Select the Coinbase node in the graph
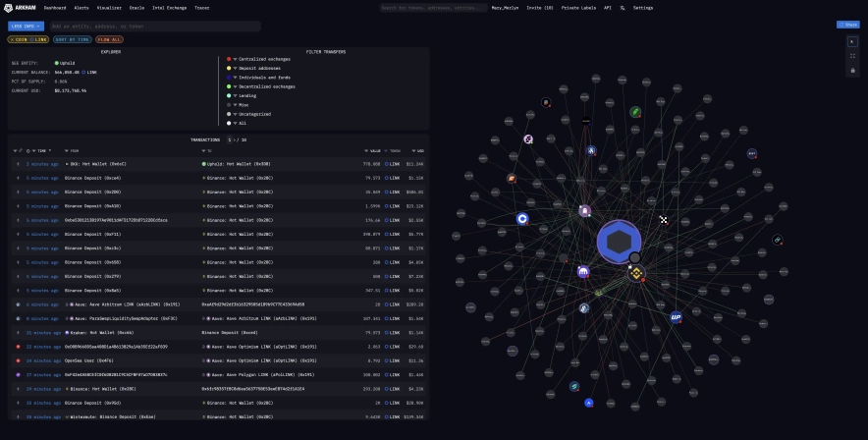Image resolution: width=868 pixels, height=440 pixels. click(x=523, y=219)
